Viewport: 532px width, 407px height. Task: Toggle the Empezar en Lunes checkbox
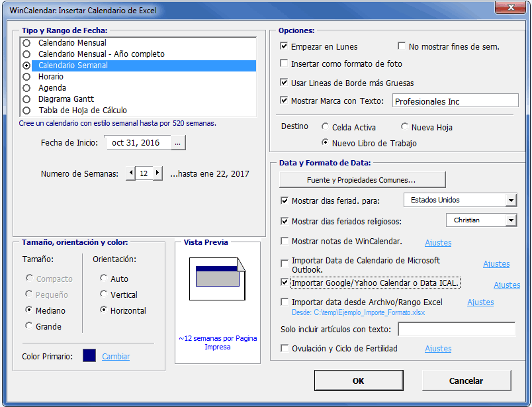click(285, 46)
